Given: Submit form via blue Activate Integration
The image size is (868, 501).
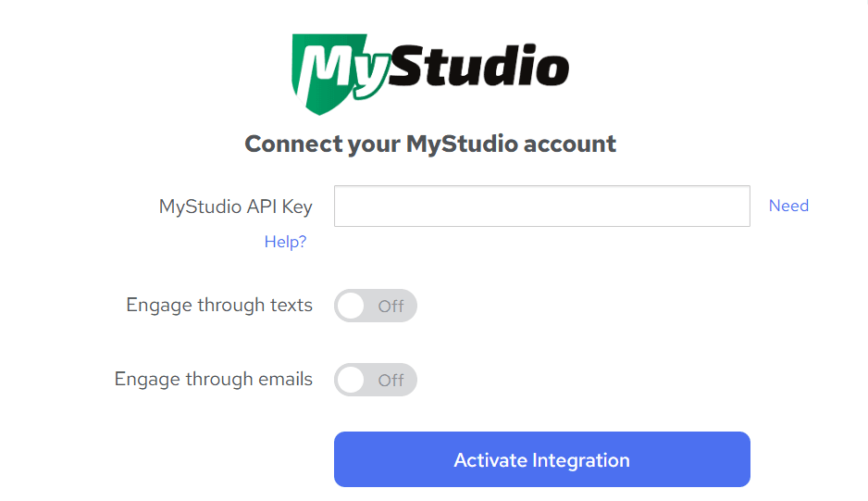Looking at the screenshot, I should click(x=542, y=459).
